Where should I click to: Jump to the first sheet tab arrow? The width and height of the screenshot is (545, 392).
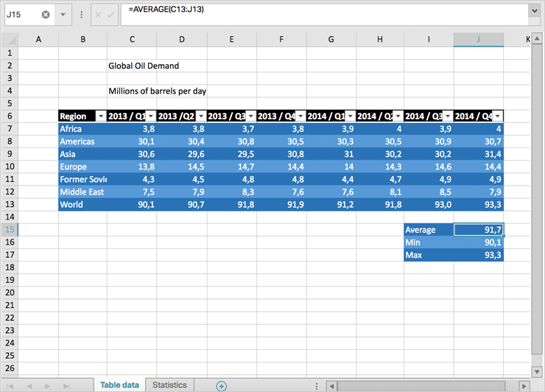click(11, 385)
